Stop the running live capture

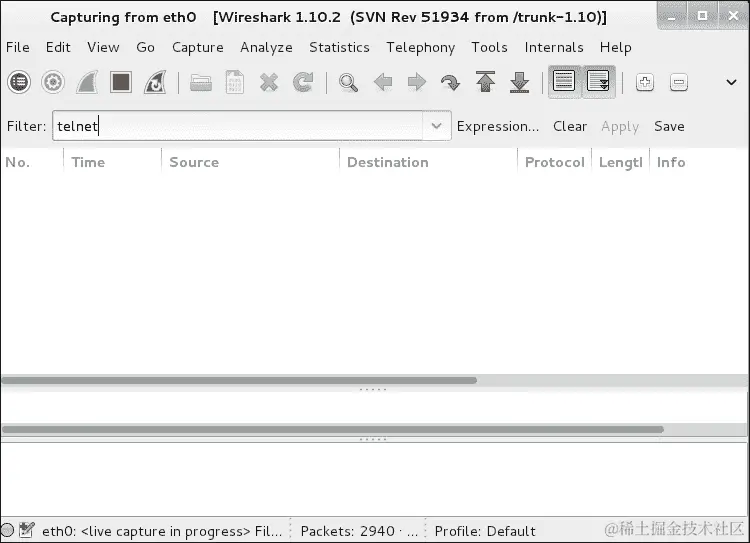121,82
